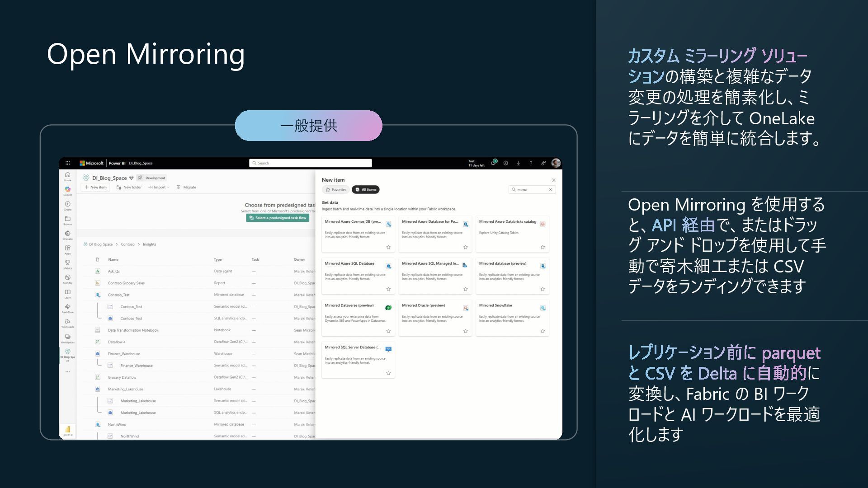Open the OneLake icon in sidebar
The image size is (868, 488).
click(67, 234)
